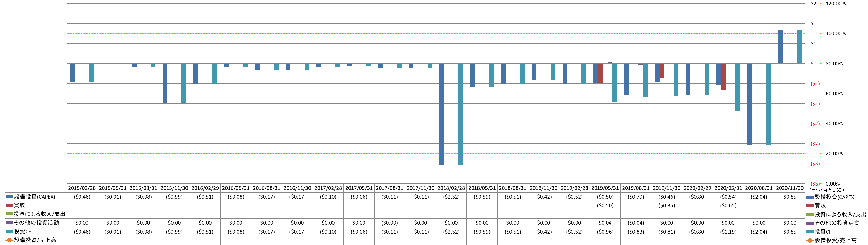The height and width of the screenshot is (245, 868).
Task: Select the ($0.04) その他の投資活動 cell
Action: tap(636, 223)
